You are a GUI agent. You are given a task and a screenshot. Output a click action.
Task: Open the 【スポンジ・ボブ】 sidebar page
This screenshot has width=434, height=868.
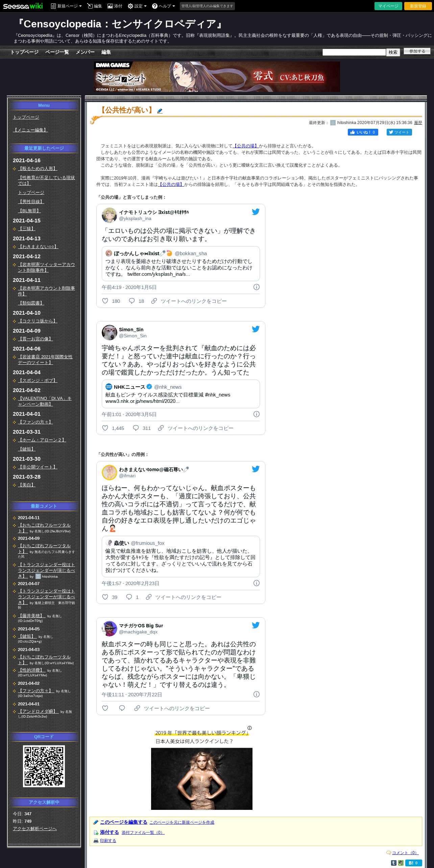tap(38, 380)
